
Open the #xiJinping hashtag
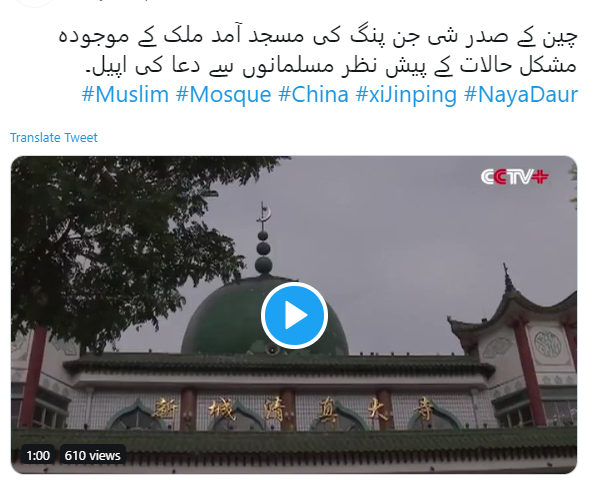[x=406, y=95]
